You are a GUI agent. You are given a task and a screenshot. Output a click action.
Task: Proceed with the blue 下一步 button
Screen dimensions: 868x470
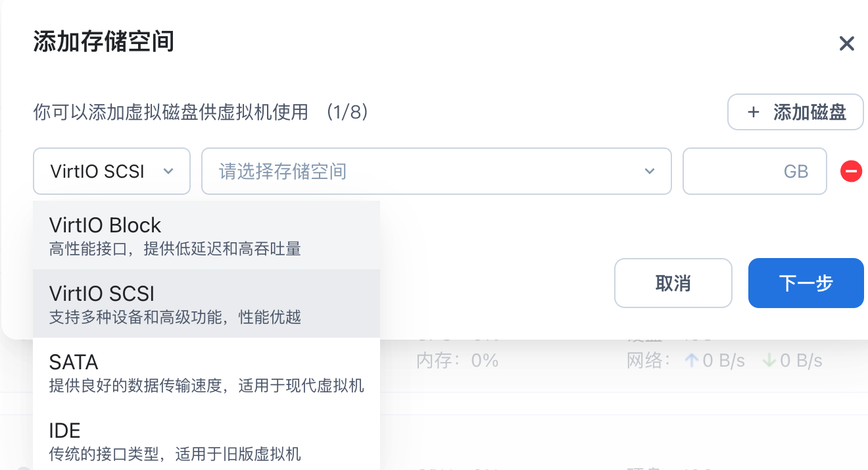coord(806,283)
